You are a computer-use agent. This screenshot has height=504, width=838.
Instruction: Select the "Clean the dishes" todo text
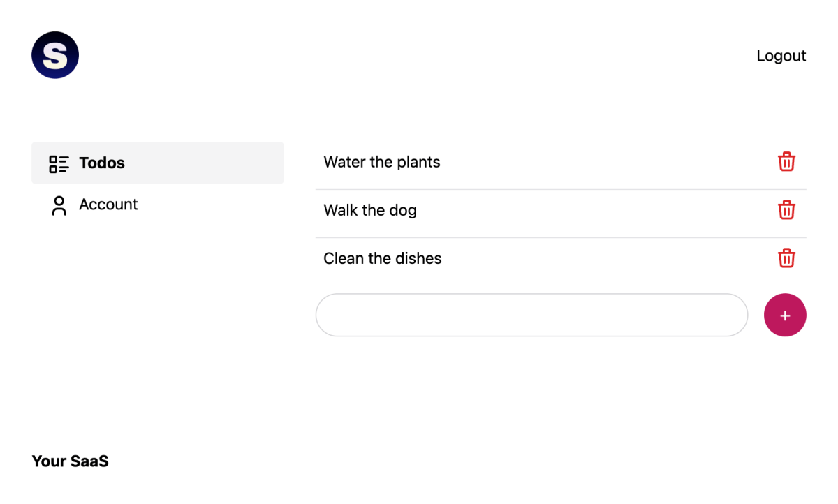point(383,259)
